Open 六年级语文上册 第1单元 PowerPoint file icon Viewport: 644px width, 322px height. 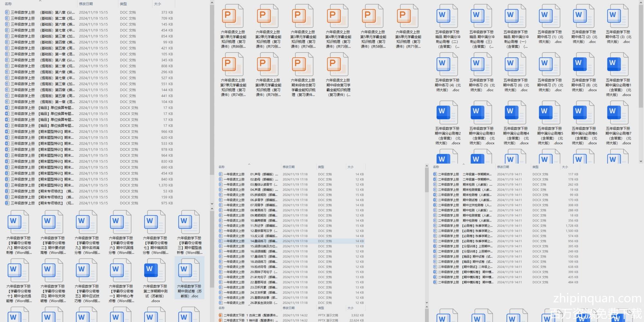coord(233,16)
